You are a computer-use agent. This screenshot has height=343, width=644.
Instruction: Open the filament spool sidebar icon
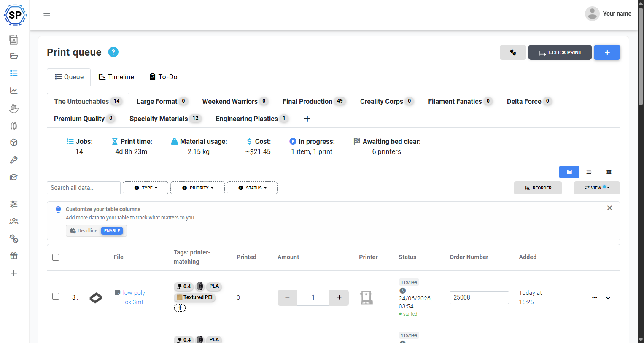tap(13, 126)
